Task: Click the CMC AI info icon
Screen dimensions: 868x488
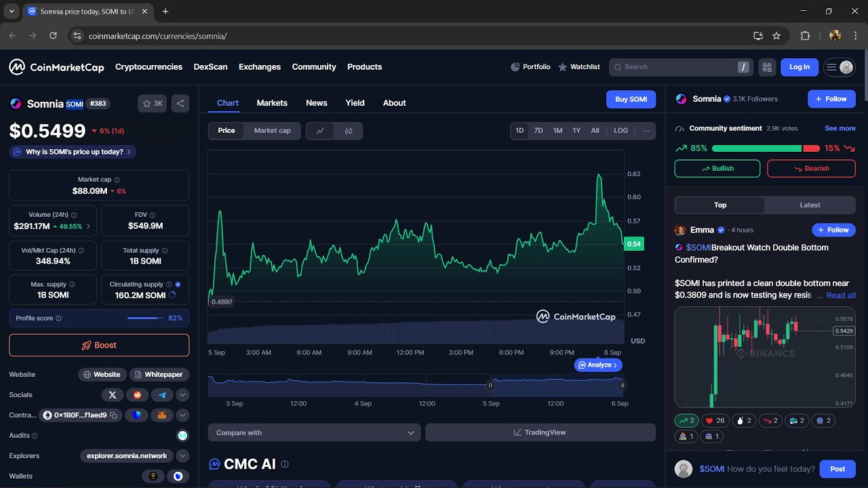Action: click(285, 464)
